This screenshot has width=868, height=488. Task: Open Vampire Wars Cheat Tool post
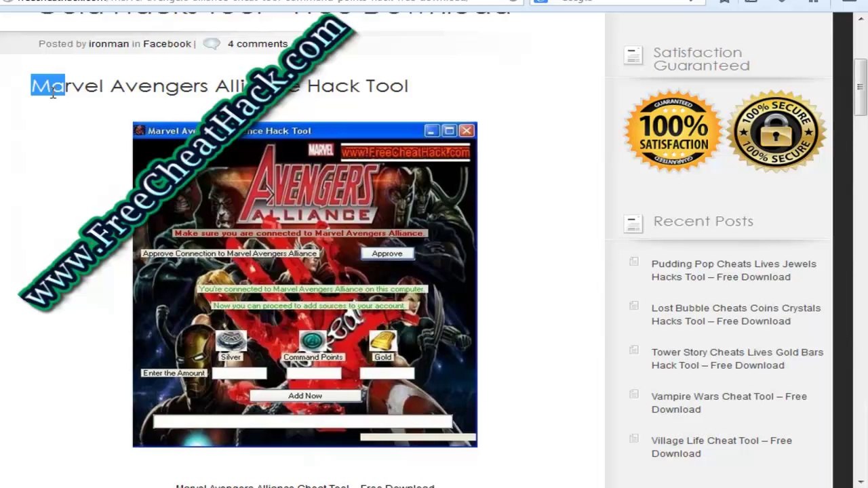tap(729, 403)
